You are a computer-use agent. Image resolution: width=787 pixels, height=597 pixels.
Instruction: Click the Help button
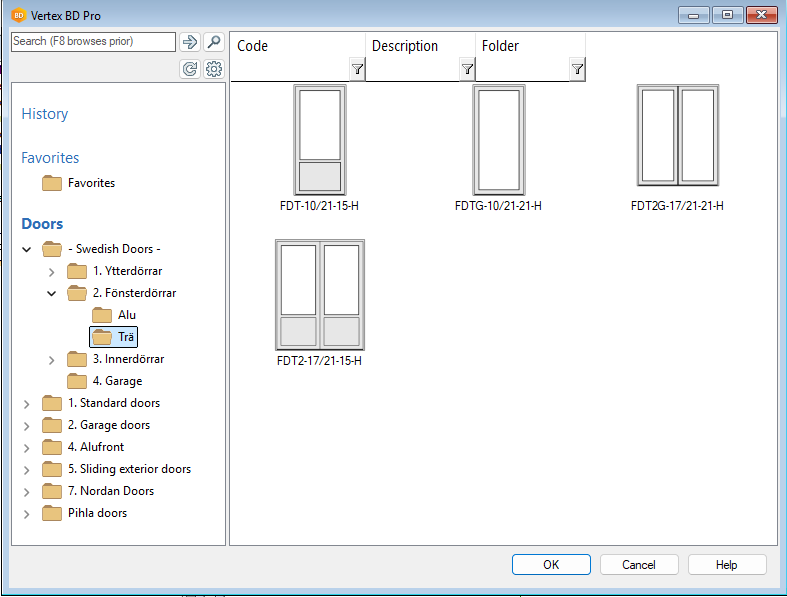(726, 565)
